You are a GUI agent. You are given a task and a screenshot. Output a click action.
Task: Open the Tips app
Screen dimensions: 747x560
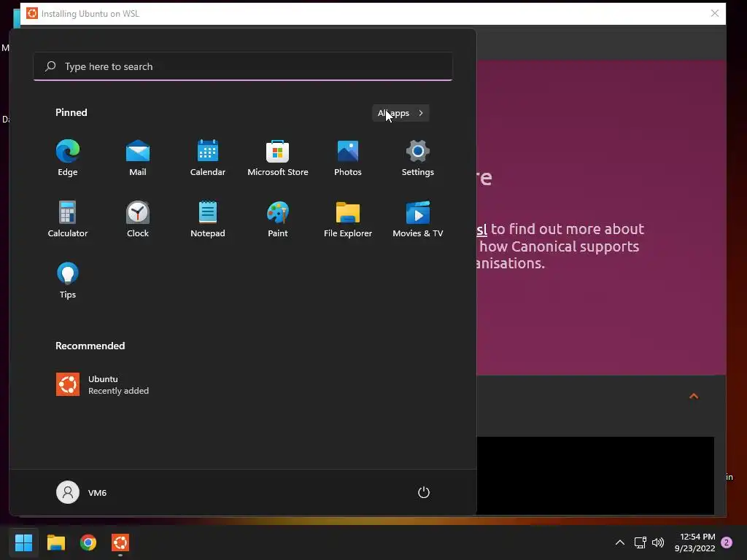[68, 281]
